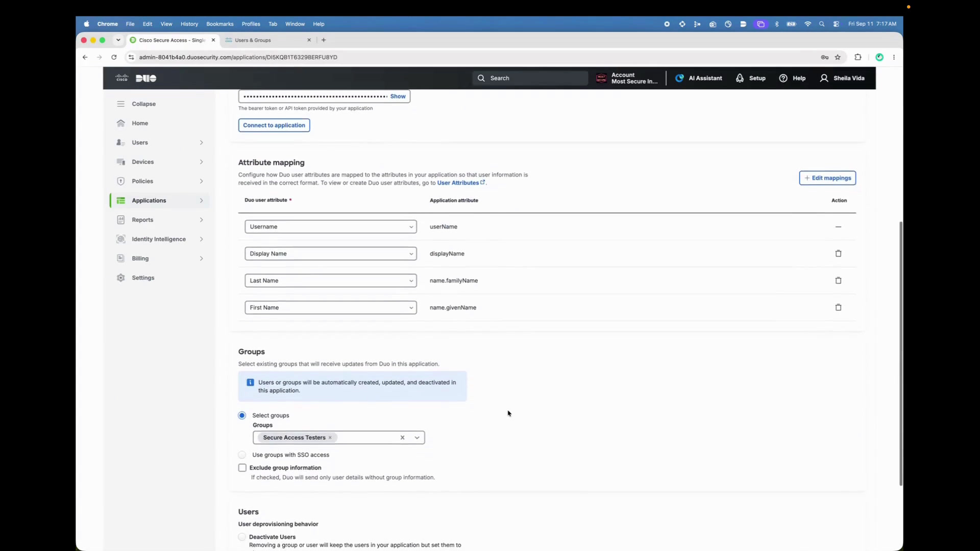Open the User Attributes link
980x551 pixels.
[461, 183]
